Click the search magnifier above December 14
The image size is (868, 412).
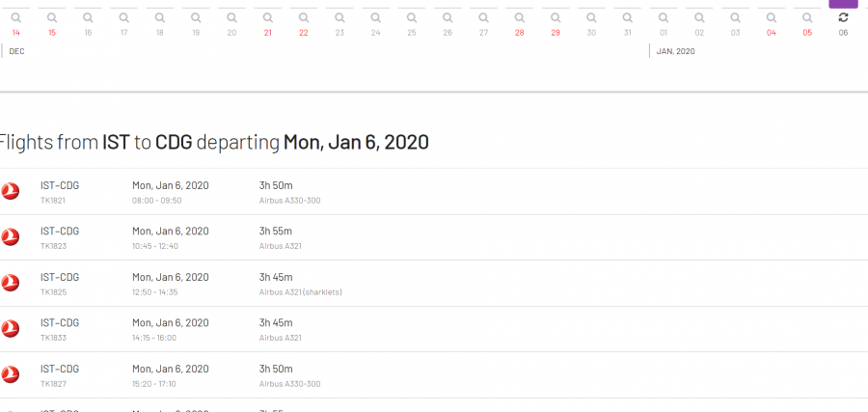pyautogui.click(x=15, y=17)
